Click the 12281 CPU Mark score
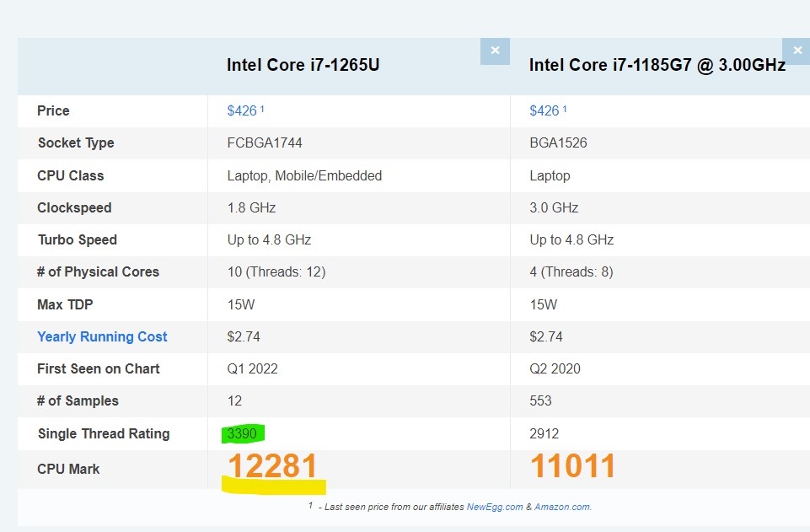 click(x=272, y=466)
